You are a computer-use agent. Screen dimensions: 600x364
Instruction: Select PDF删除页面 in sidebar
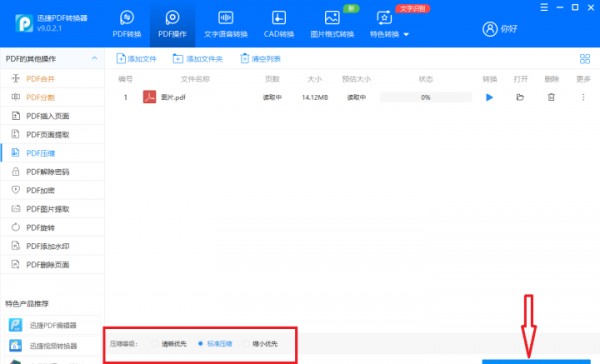tap(52, 264)
